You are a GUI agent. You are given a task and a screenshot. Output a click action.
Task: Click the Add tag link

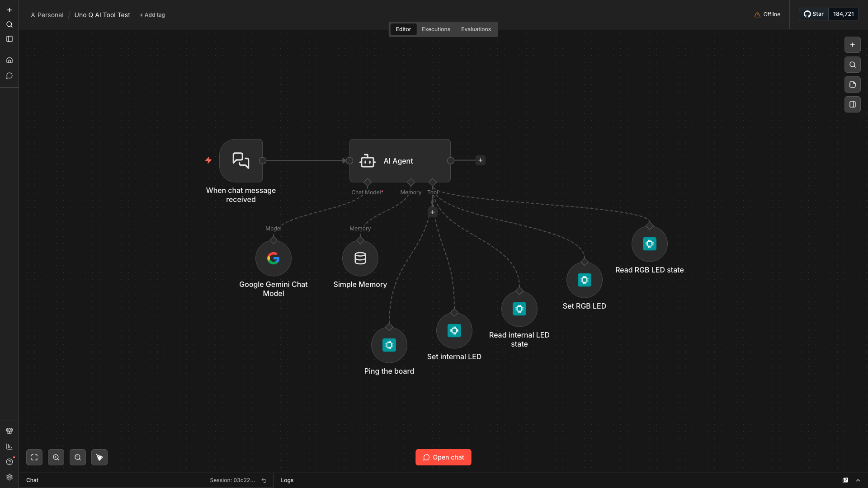pyautogui.click(x=152, y=15)
